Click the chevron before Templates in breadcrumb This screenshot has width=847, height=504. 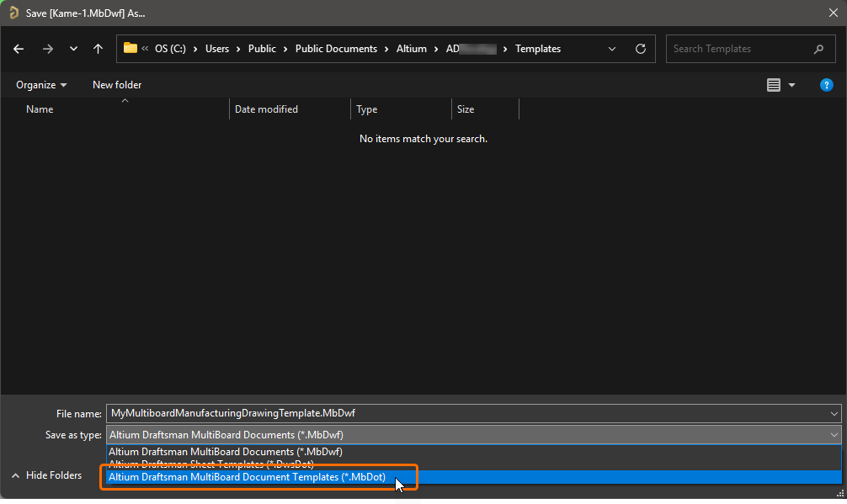tap(505, 49)
